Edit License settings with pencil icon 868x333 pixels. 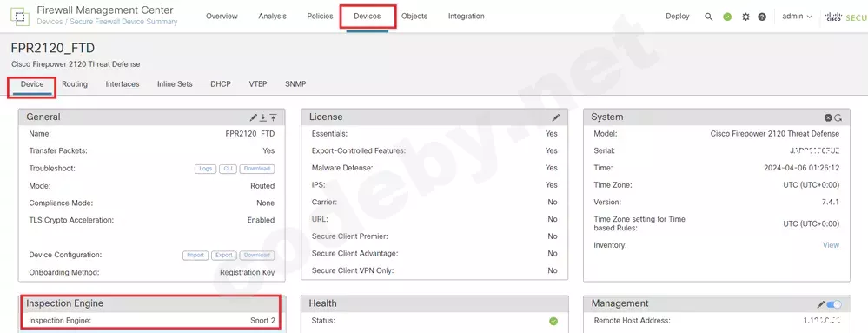click(556, 117)
